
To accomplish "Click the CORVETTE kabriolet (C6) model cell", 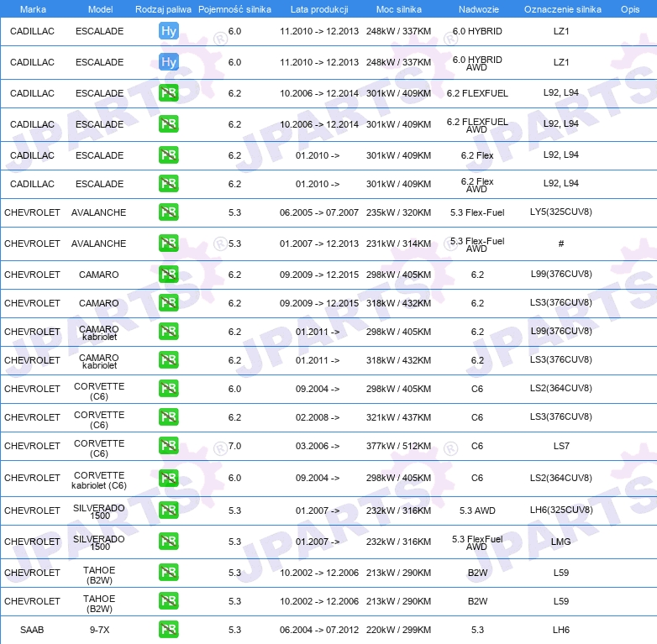I will point(99,480).
